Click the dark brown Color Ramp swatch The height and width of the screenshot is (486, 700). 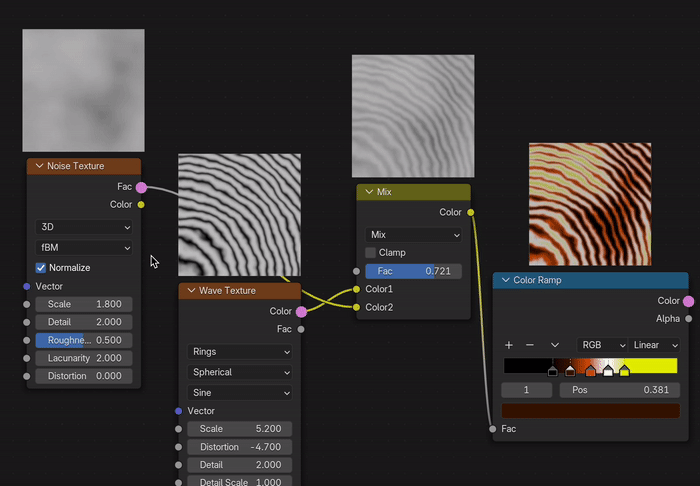[590, 410]
